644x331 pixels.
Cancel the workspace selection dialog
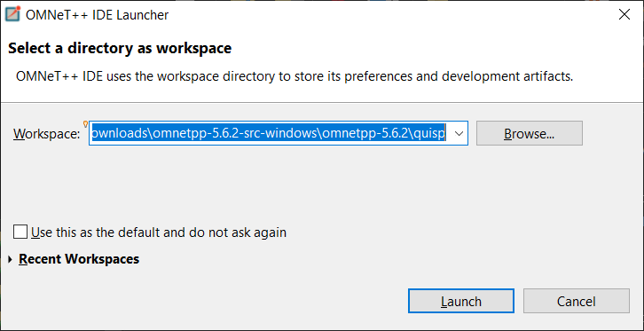tap(577, 301)
